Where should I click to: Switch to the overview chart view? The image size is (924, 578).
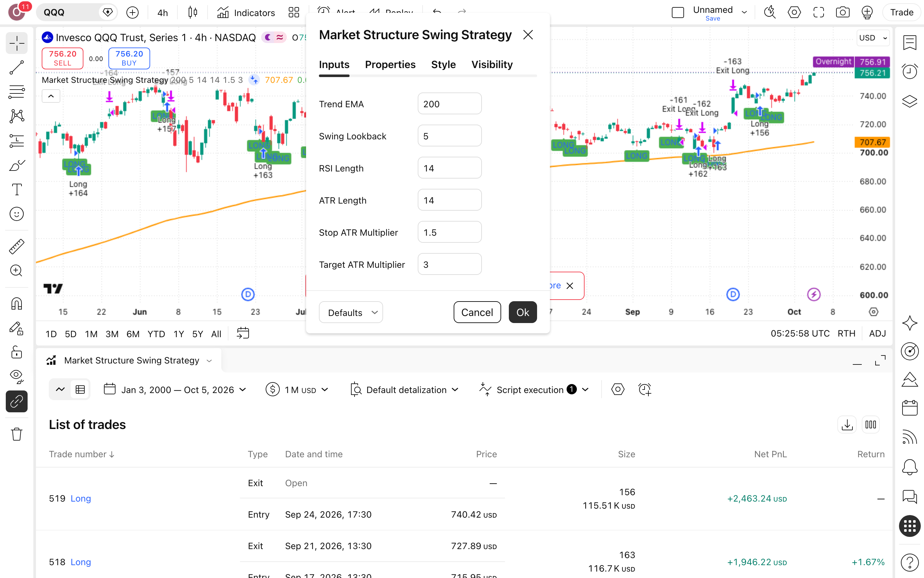[60, 390]
